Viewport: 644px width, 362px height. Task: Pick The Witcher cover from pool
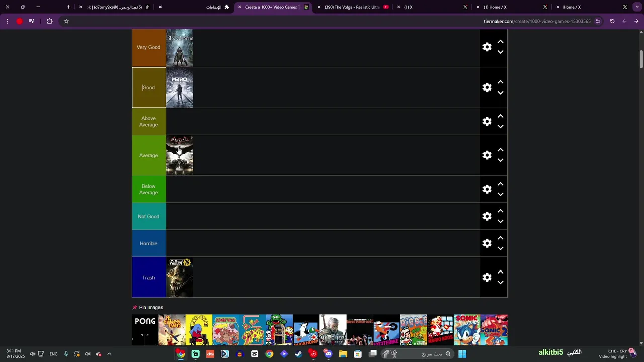tap(333, 330)
